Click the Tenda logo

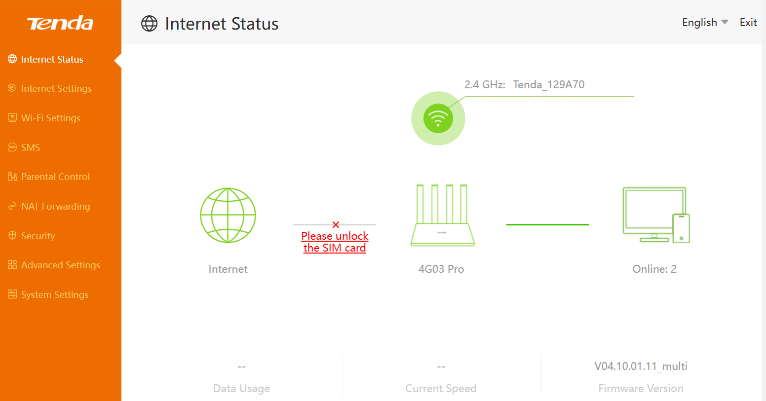click(60, 23)
